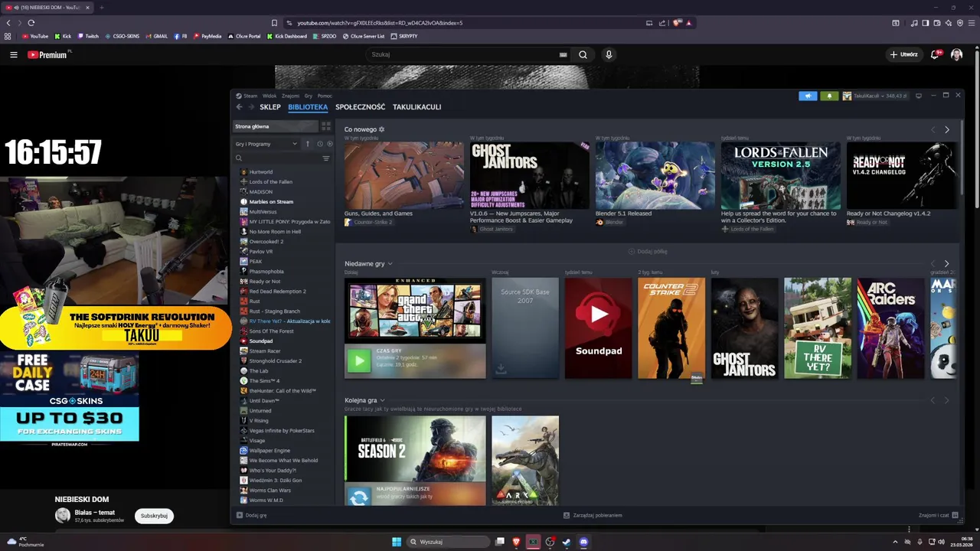Click Steam library vertical scrollbar

pyautogui.click(x=962, y=157)
